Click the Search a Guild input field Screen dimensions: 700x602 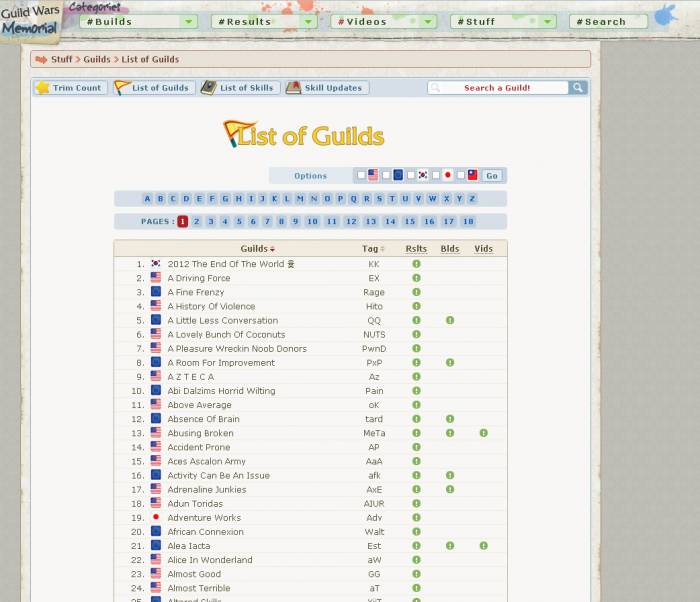[497, 88]
